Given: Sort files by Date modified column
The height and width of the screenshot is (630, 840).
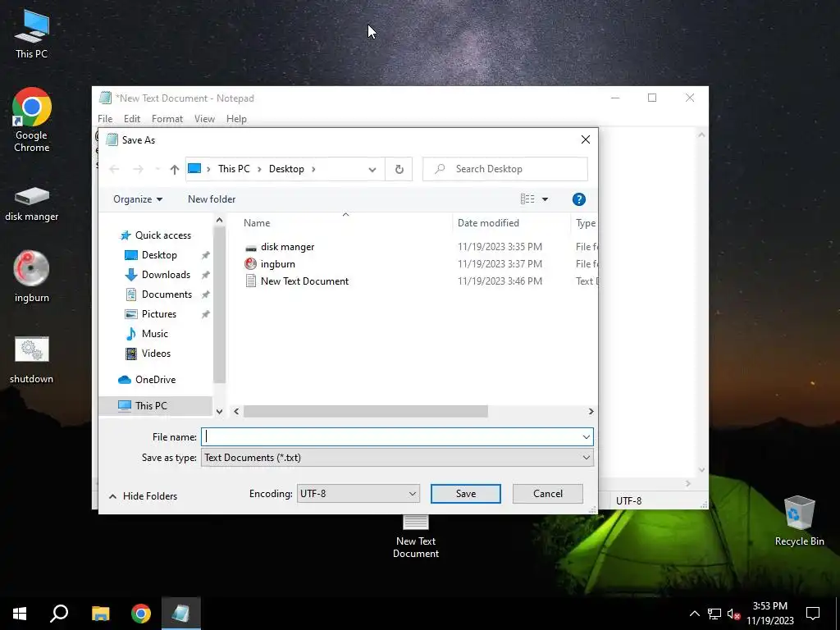Looking at the screenshot, I should tap(488, 223).
